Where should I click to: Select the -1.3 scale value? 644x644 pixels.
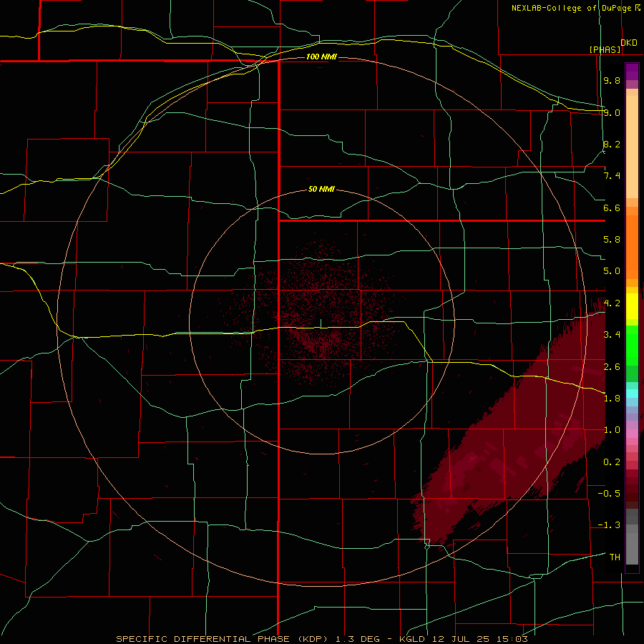(609, 525)
